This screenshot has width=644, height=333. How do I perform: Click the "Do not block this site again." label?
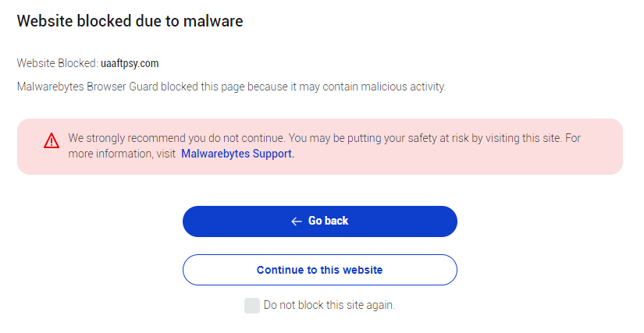coord(329,306)
